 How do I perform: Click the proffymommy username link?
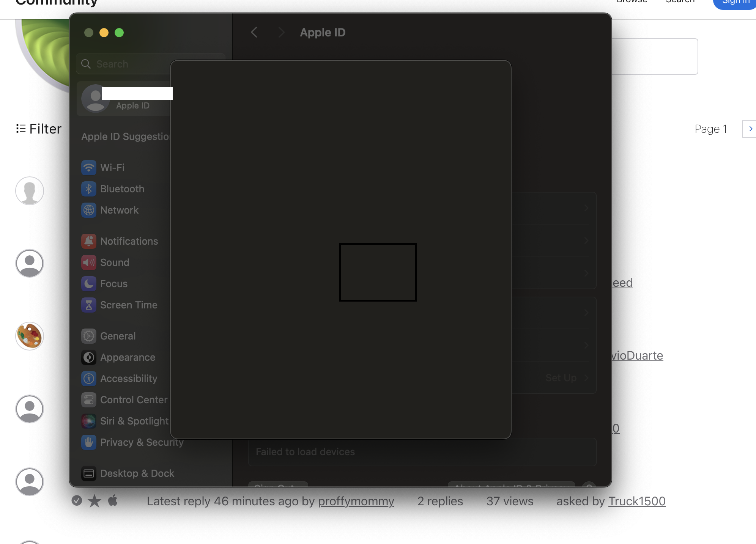pos(356,501)
